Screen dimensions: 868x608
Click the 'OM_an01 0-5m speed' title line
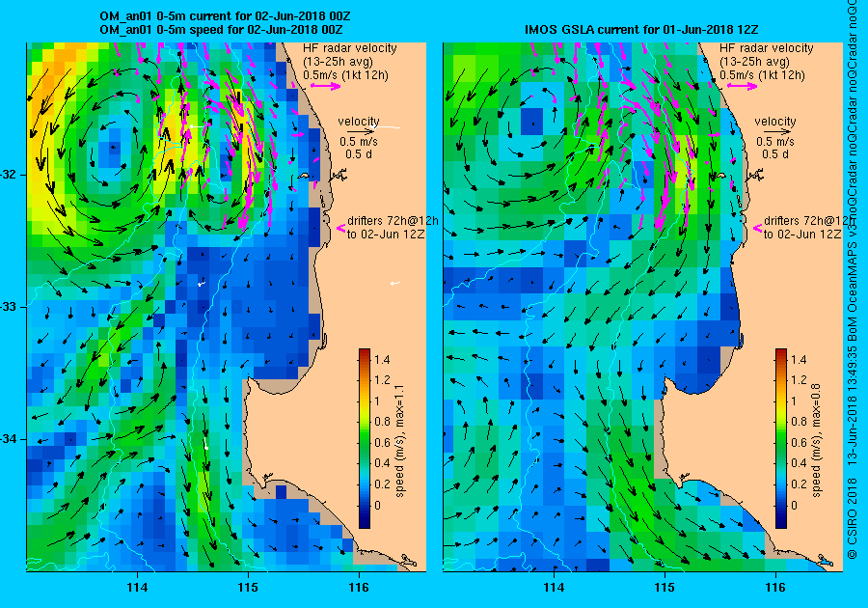221,30
